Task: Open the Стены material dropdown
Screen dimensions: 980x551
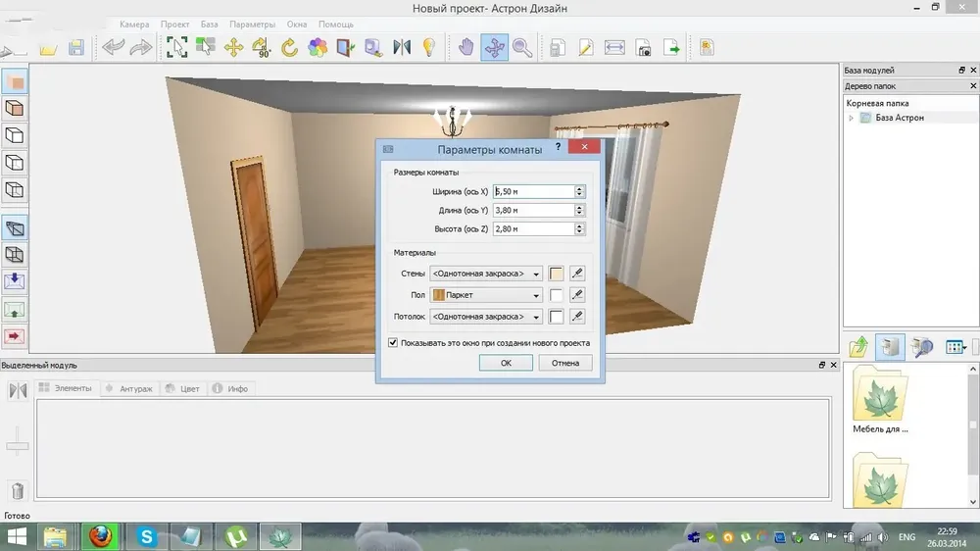Action: (486, 274)
